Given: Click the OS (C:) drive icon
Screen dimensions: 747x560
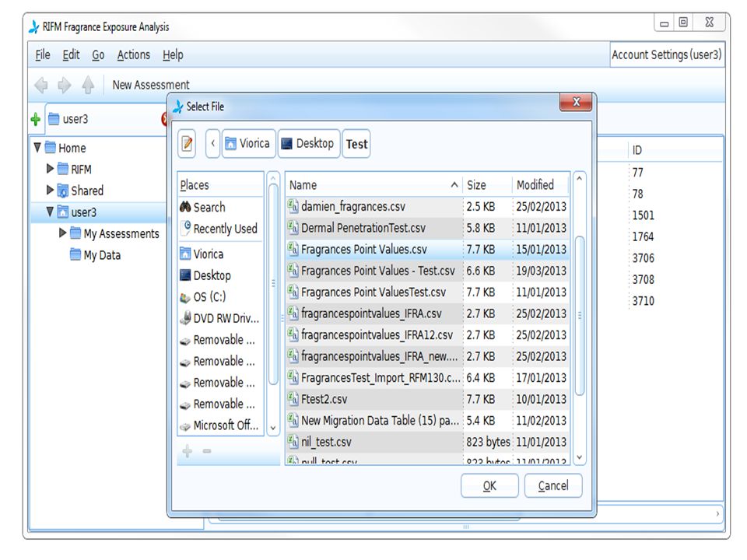Looking at the screenshot, I should coord(185,298).
